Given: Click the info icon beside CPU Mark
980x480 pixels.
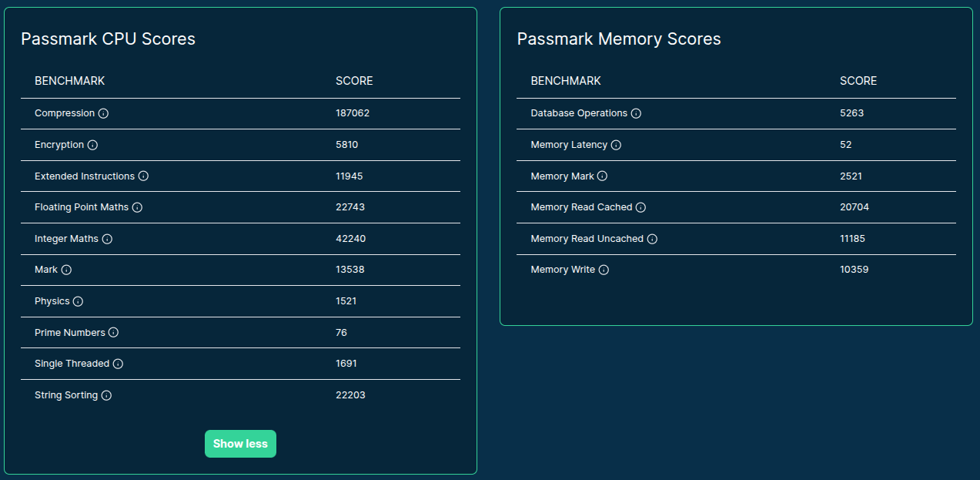Looking at the screenshot, I should click(66, 270).
